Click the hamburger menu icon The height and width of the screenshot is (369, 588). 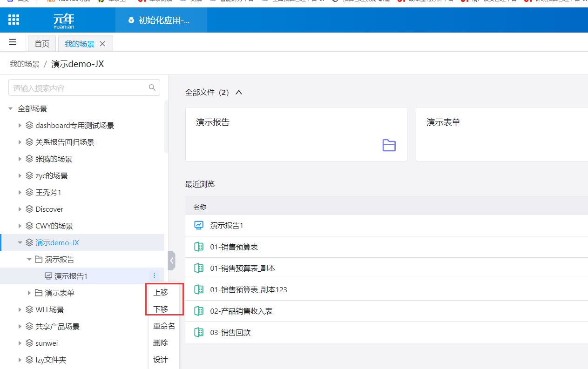[13, 42]
